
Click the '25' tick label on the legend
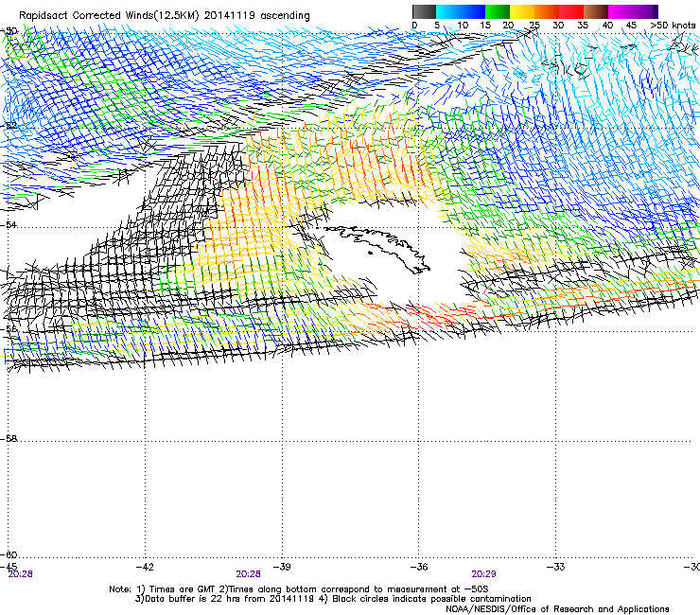[x=534, y=26]
